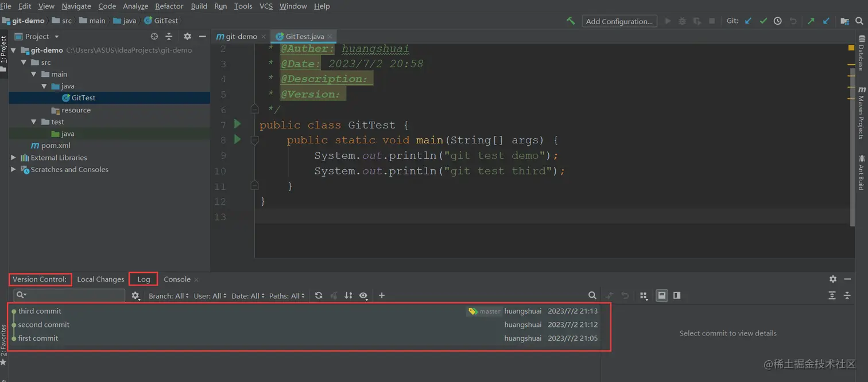This screenshot has height=382, width=868.
Task: Click the magnifier icon right of Log table
Action: (592, 295)
